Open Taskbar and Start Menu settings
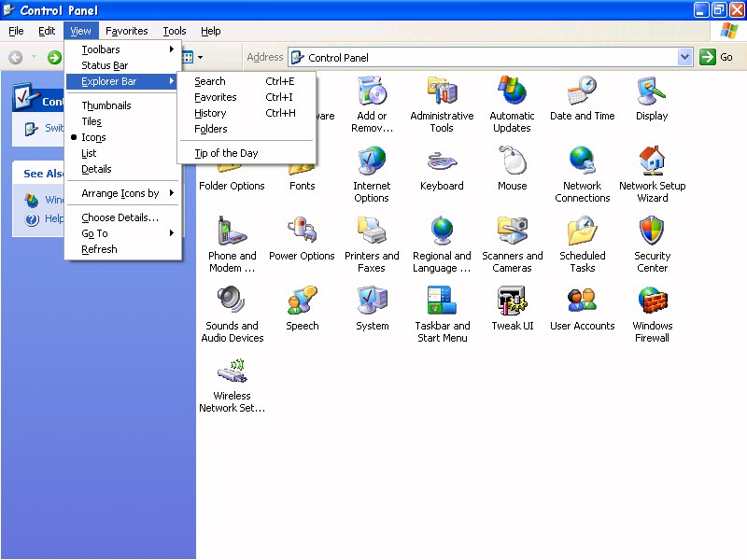Viewport: 747px width, 560px height. point(442,315)
